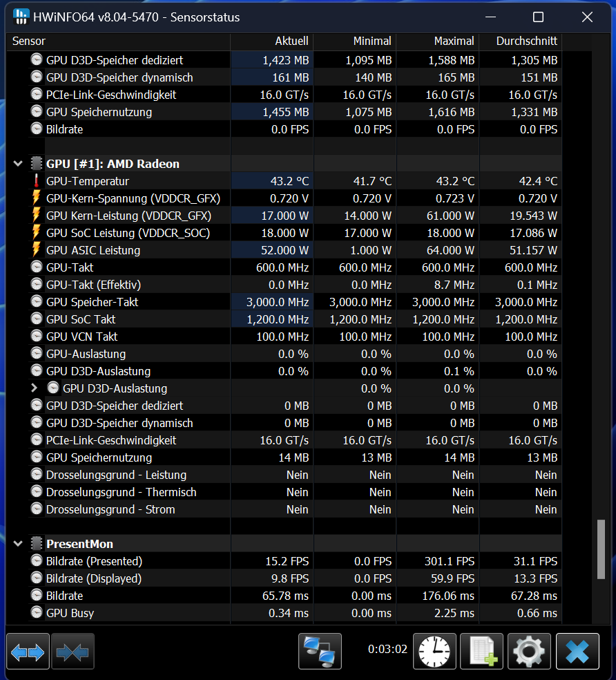Click the clock icon beside GPU VCN Takt

pyautogui.click(x=37, y=336)
